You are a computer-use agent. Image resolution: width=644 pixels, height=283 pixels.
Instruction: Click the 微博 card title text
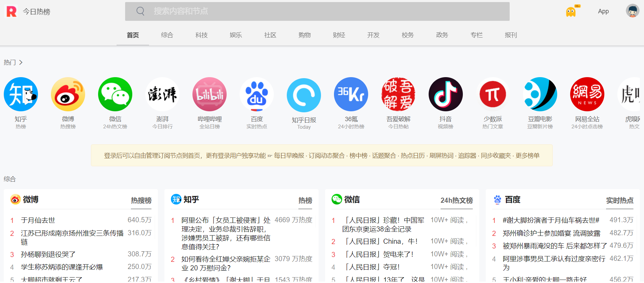(x=31, y=199)
